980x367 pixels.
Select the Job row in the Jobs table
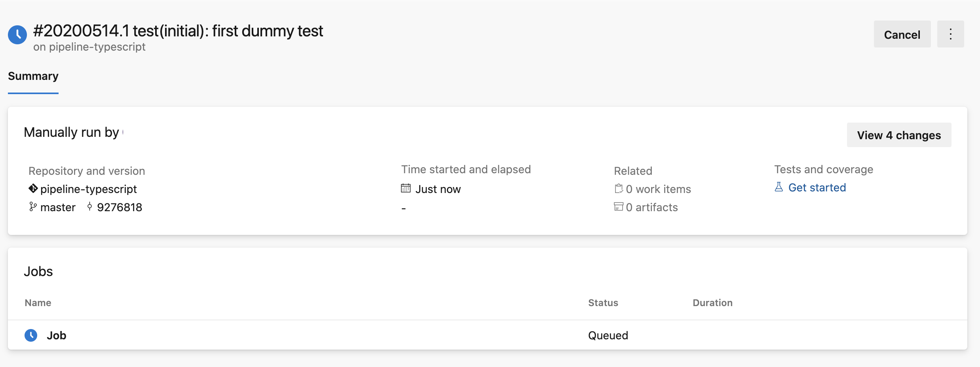[x=57, y=335]
